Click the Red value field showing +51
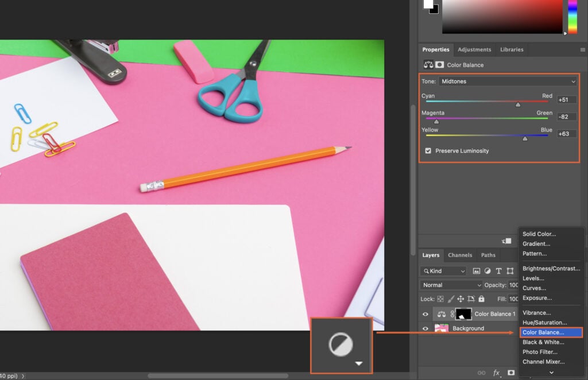The width and height of the screenshot is (588, 380). [x=566, y=99]
